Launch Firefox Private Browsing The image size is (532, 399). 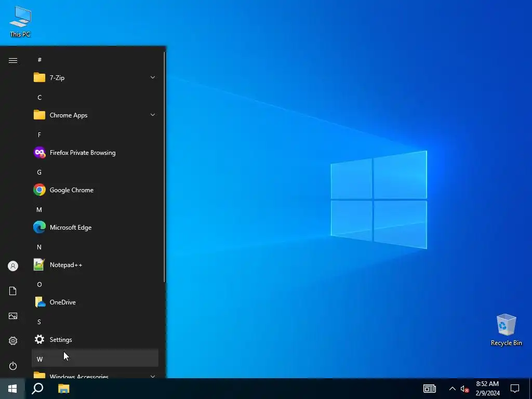pyautogui.click(x=95, y=153)
